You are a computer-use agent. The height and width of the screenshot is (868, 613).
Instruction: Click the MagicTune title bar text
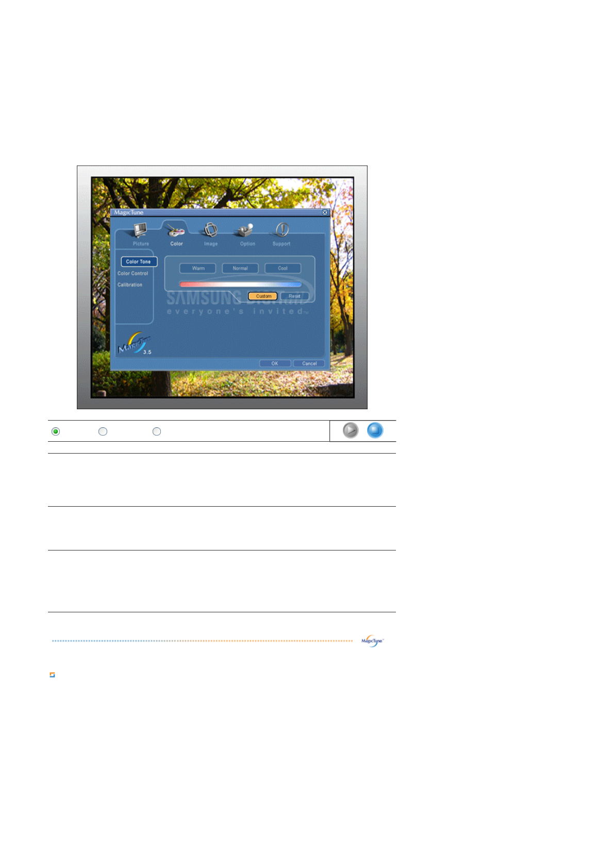(129, 212)
